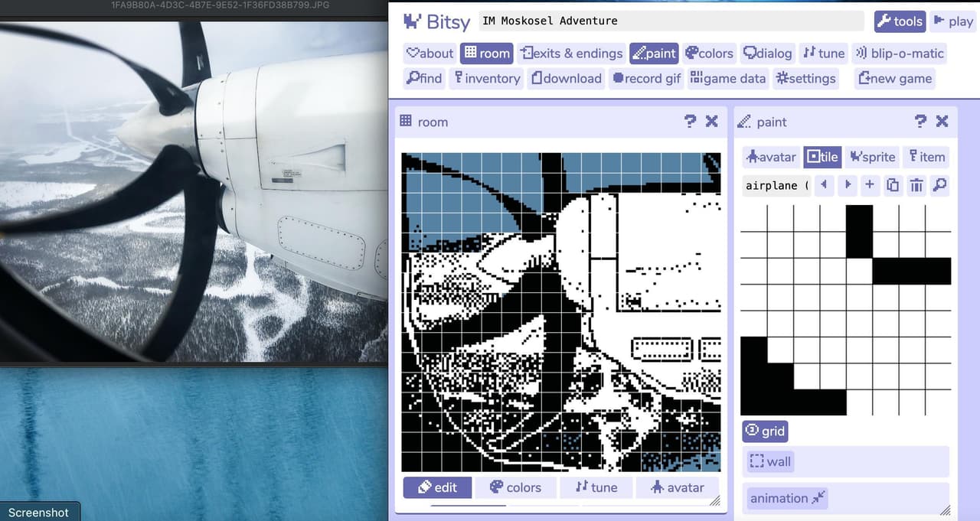The image size is (980, 521).
Task: Show the exits & endings panel
Action: pos(571,53)
